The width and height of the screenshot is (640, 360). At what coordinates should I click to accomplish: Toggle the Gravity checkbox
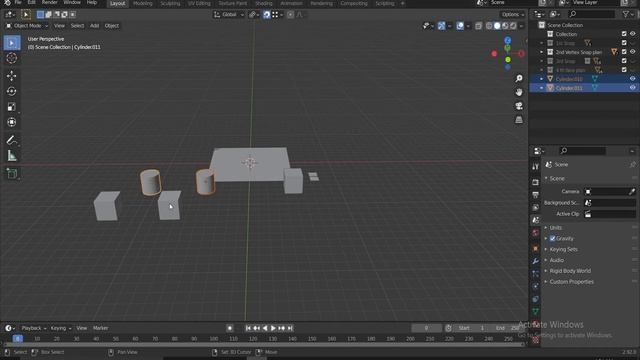pos(552,238)
